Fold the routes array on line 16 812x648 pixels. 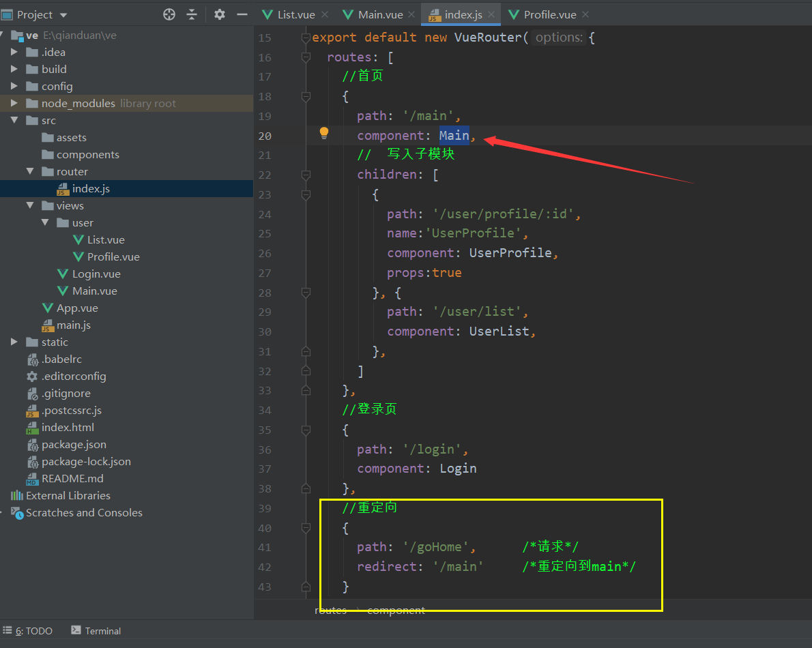[306, 57]
